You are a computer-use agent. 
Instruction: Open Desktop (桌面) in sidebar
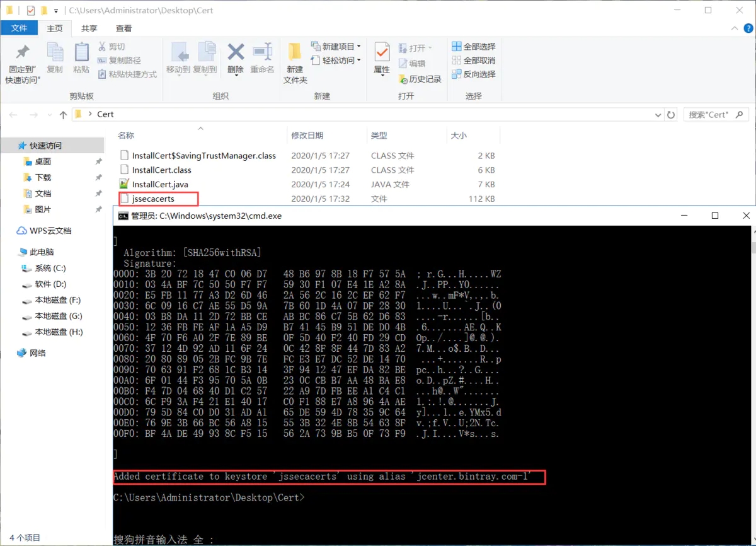(x=43, y=161)
